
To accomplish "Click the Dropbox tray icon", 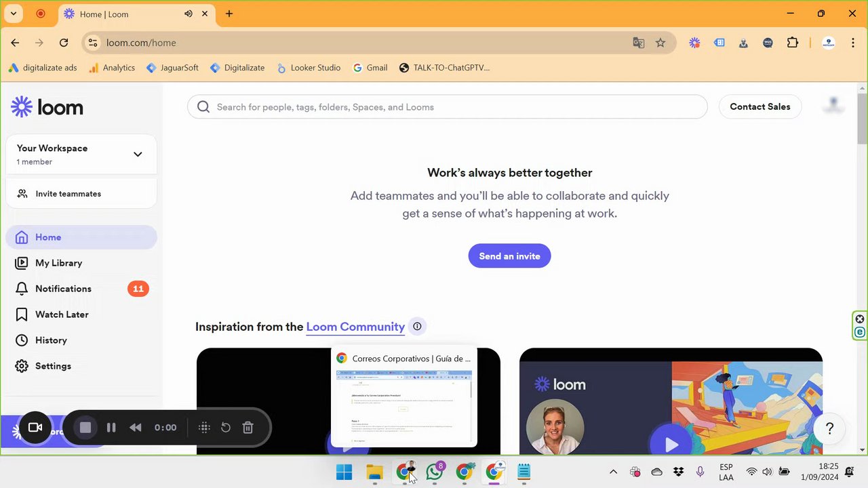I will [678, 472].
